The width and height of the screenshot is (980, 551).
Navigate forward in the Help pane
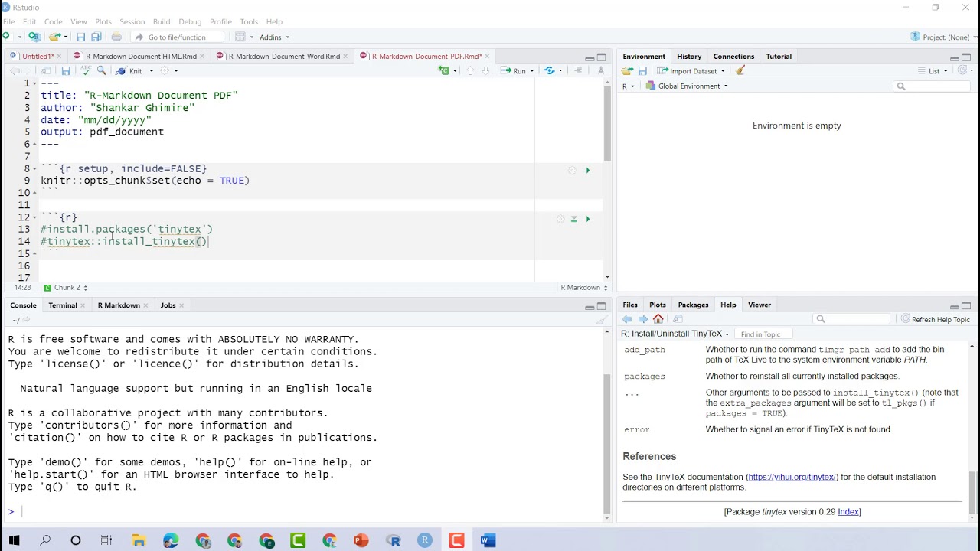click(642, 319)
